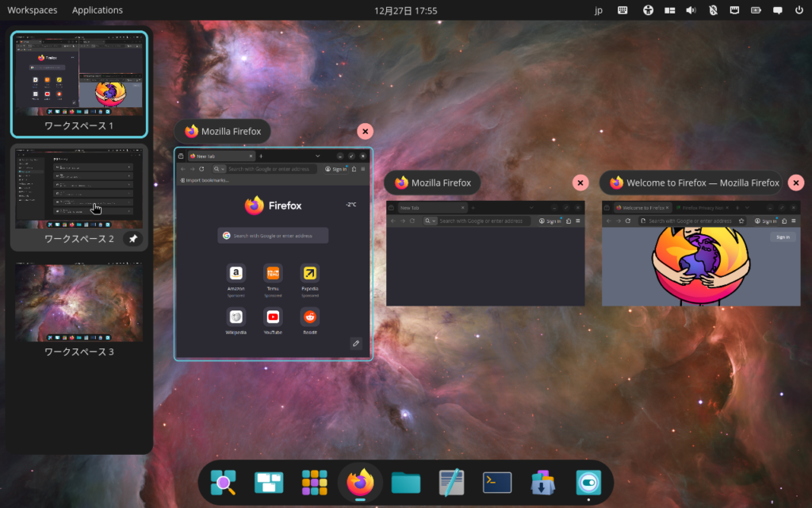The height and width of the screenshot is (508, 812).
Task: Open the Settings toggle icon in dock
Action: 588,483
